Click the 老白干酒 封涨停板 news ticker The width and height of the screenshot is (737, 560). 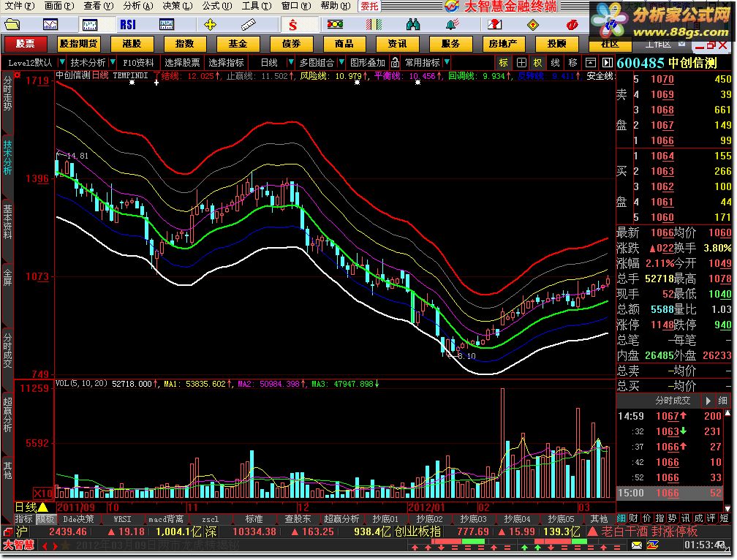click(649, 531)
